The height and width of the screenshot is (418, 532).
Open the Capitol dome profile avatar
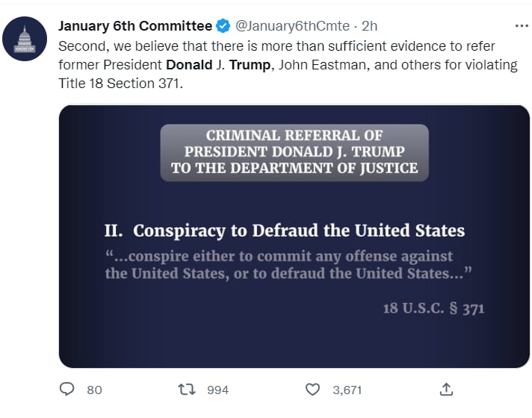click(25, 39)
